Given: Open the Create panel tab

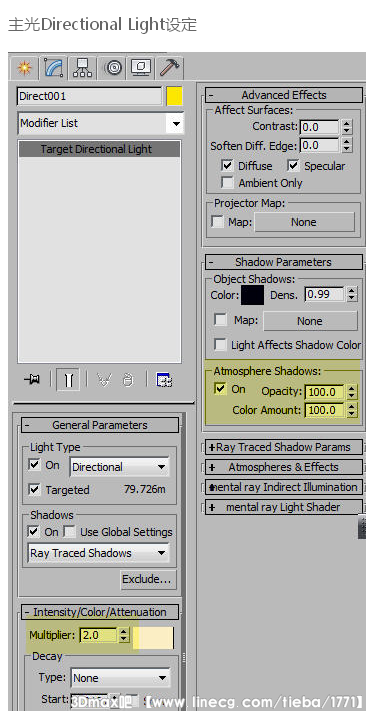Looking at the screenshot, I should 24,68.
